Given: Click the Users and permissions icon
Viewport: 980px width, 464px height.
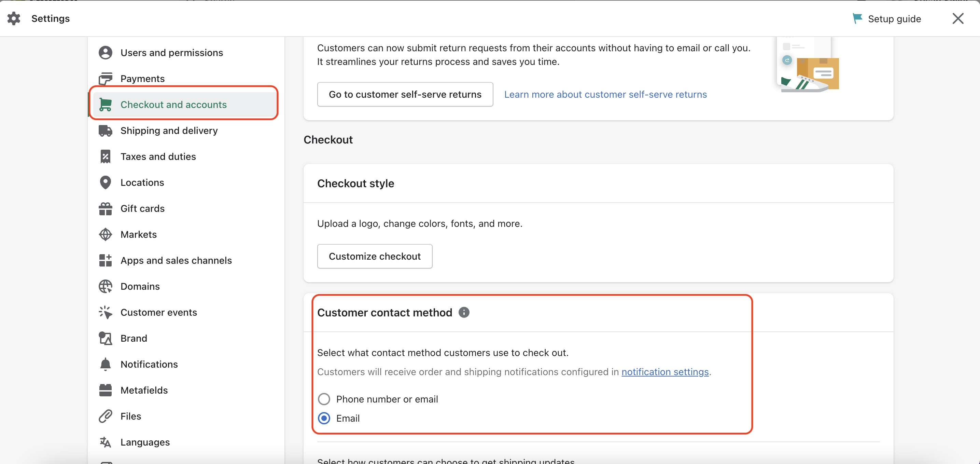Looking at the screenshot, I should pyautogui.click(x=106, y=52).
